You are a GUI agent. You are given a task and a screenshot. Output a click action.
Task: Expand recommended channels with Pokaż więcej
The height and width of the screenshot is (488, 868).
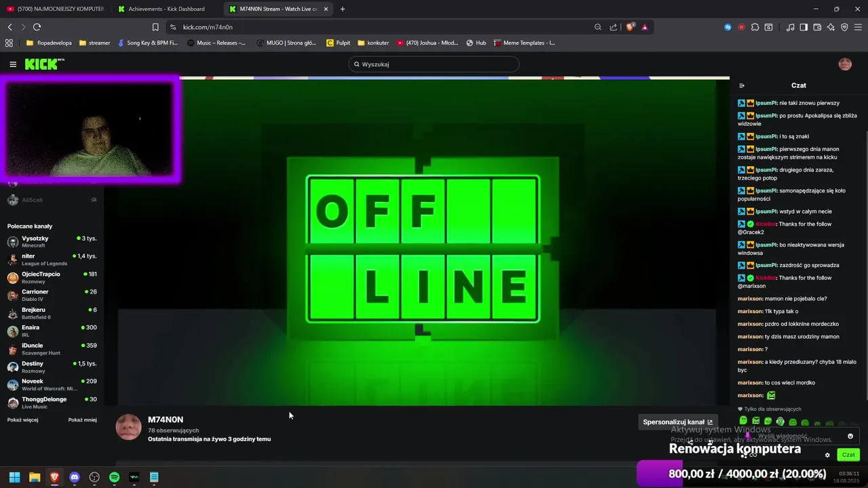point(23,420)
